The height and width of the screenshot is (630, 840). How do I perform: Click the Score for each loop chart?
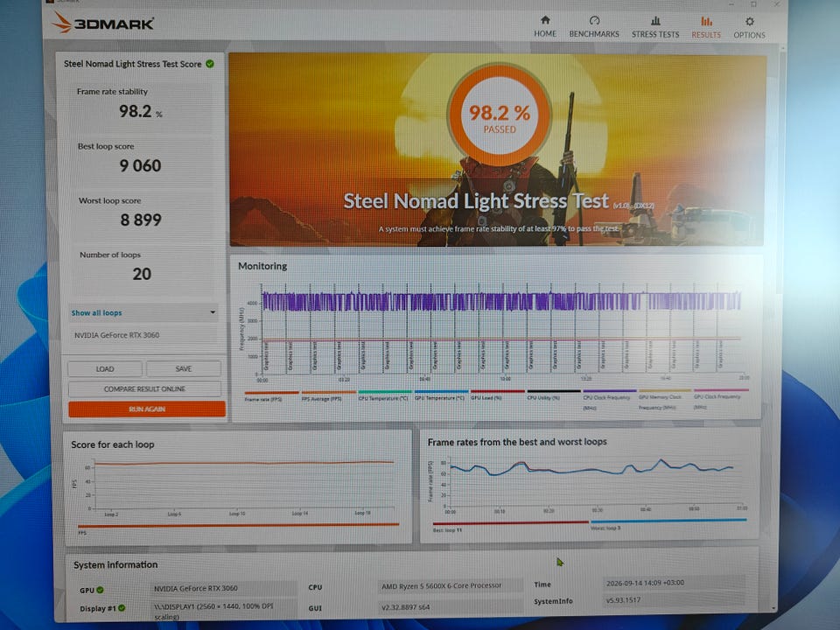click(x=244, y=484)
